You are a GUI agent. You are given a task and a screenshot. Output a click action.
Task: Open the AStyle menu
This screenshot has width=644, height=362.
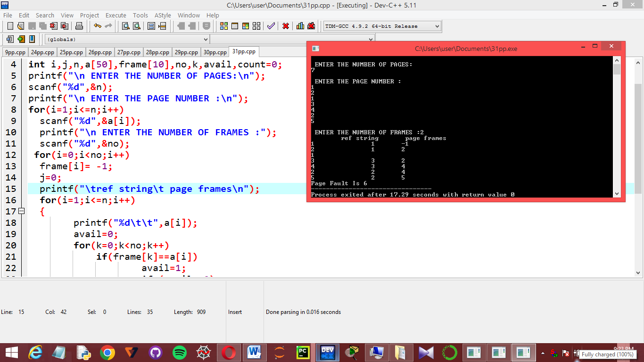point(163,15)
